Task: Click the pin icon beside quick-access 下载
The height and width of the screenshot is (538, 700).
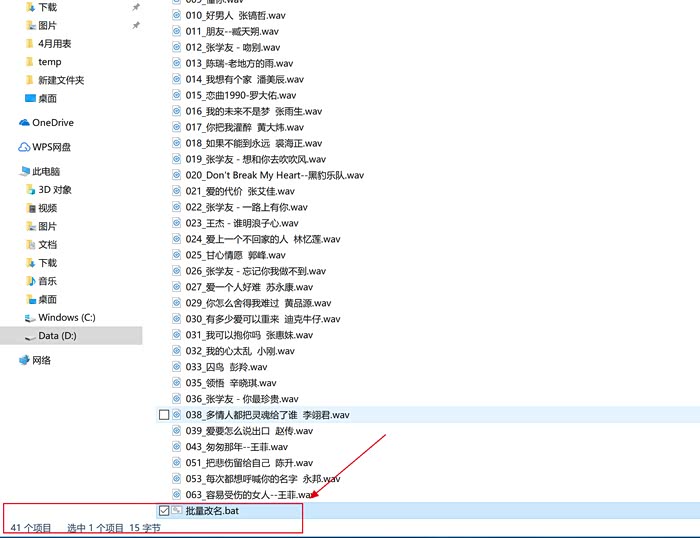Action: tap(136, 7)
